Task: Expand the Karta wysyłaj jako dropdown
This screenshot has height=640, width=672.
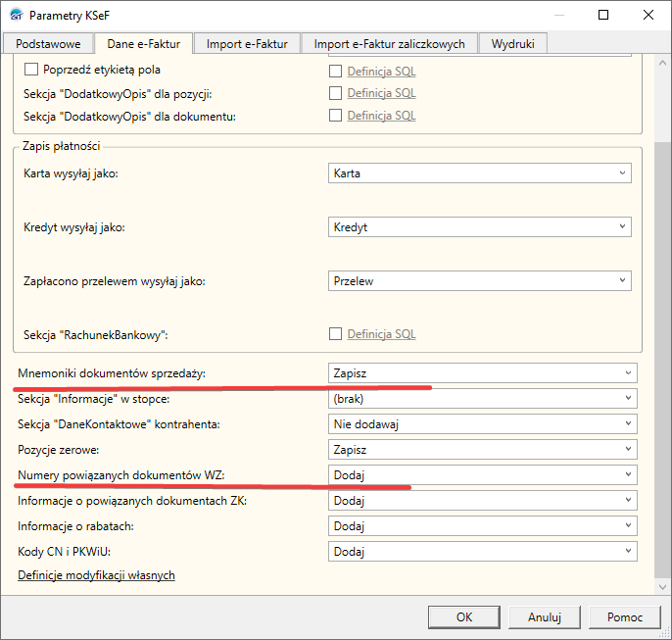Action: tap(480, 173)
